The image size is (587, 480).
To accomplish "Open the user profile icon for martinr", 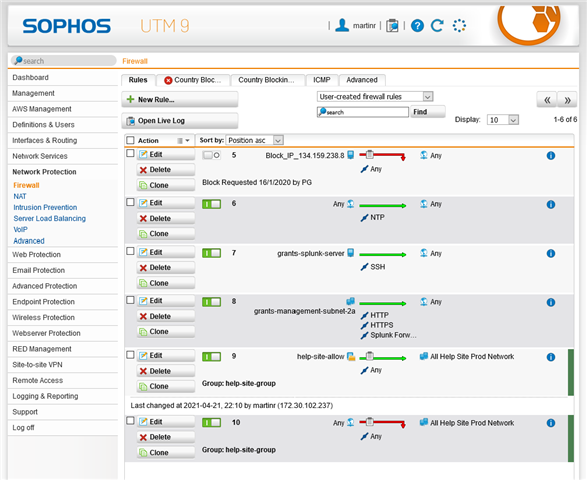I will [342, 25].
